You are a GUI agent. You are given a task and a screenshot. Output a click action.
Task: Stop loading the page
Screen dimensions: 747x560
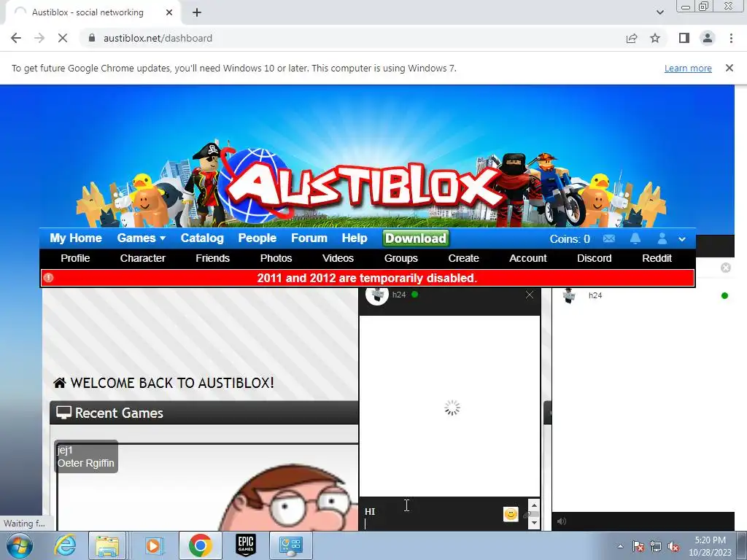[x=63, y=38]
